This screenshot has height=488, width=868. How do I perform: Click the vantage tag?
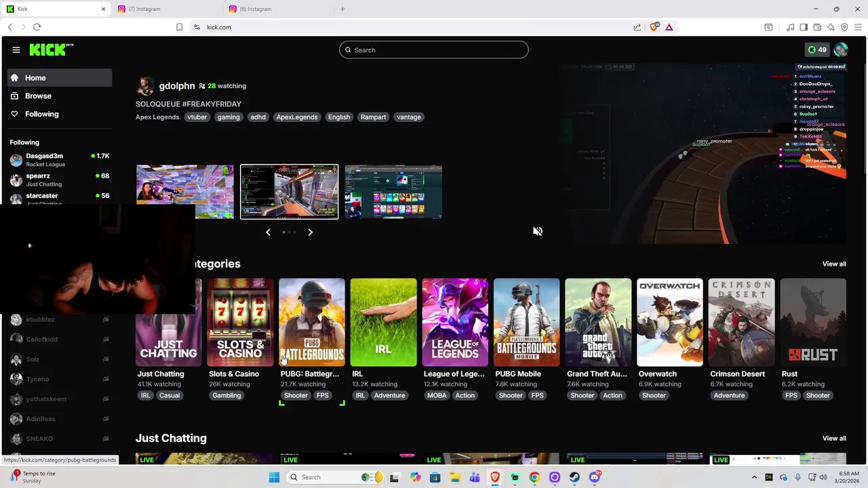pos(408,117)
